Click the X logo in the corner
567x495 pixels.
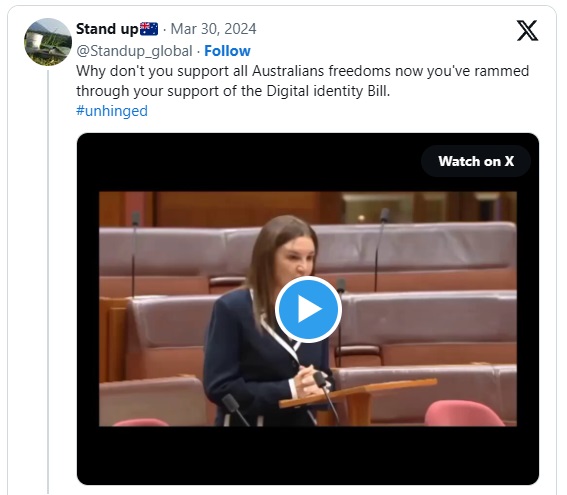coord(527,30)
